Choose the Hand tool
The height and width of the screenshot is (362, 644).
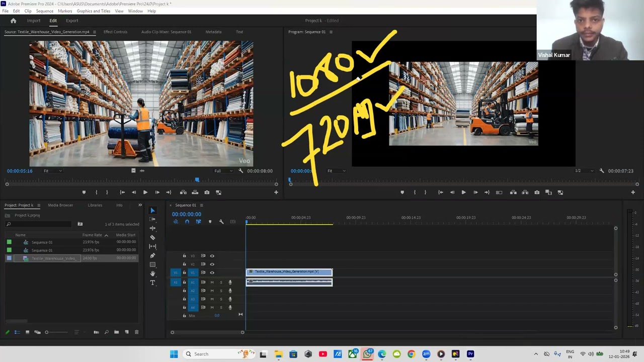(153, 274)
